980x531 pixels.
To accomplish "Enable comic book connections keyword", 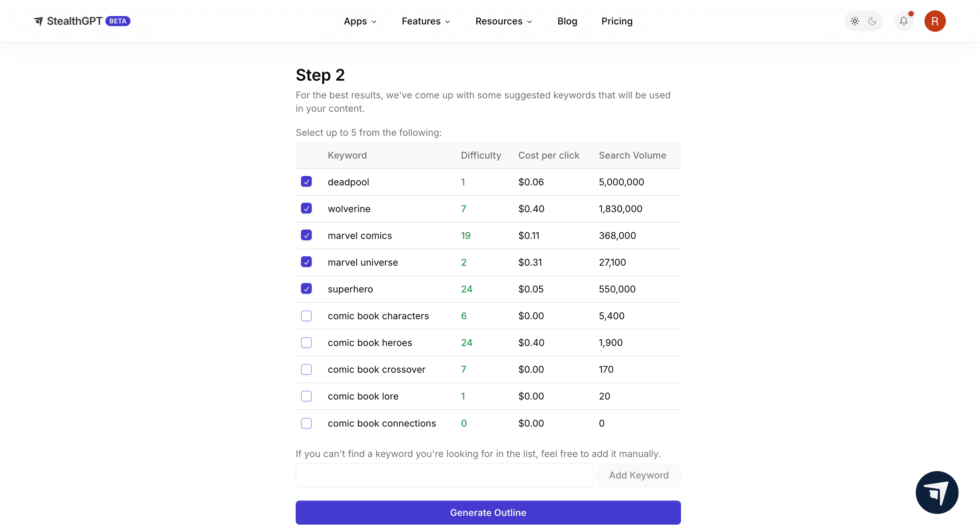I will 306,423.
